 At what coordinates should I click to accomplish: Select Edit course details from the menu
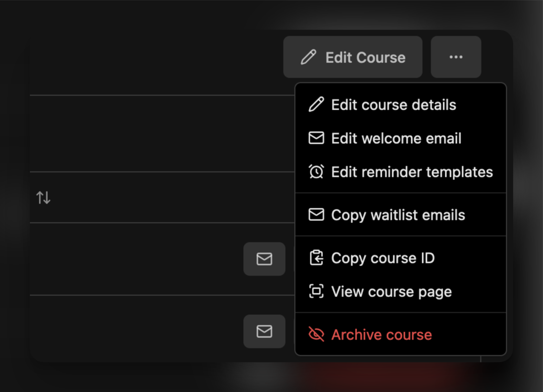[393, 104]
